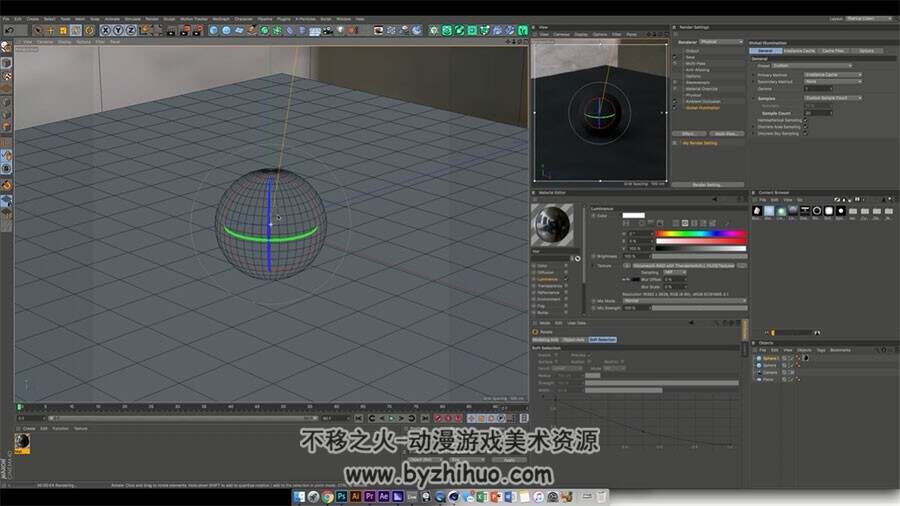Open the Primary Method dropdown
900x506 pixels.
832,75
